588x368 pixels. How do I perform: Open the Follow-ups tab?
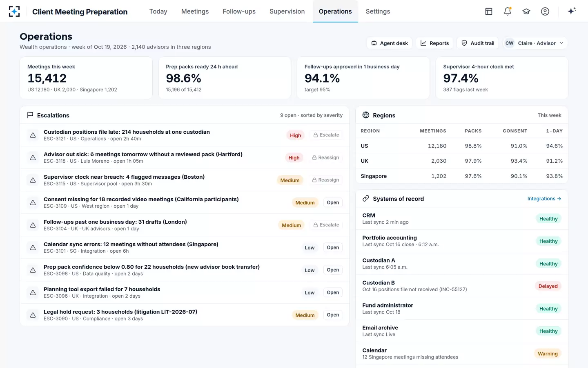tap(239, 11)
